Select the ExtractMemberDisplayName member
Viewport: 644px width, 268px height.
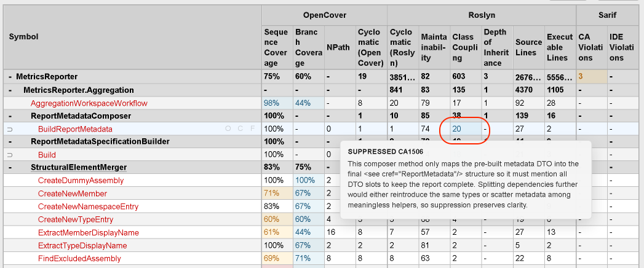tap(89, 233)
